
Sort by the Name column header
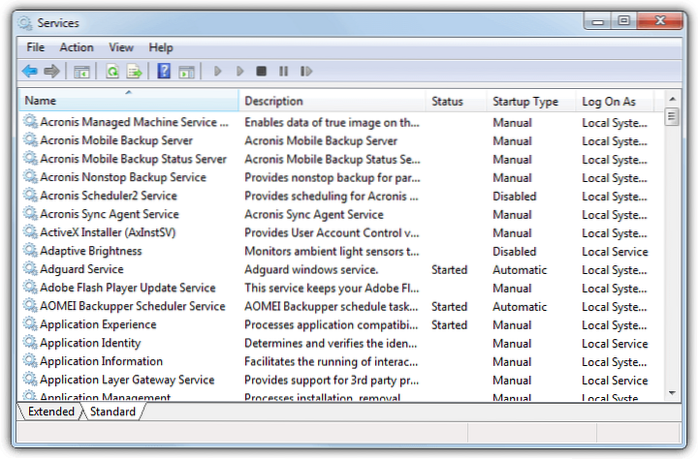(x=129, y=101)
